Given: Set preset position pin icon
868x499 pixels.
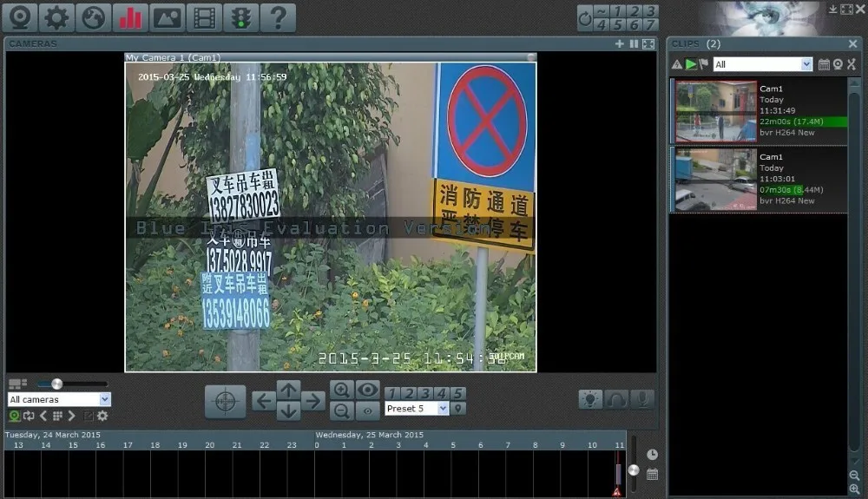Looking at the screenshot, I should [x=457, y=409].
